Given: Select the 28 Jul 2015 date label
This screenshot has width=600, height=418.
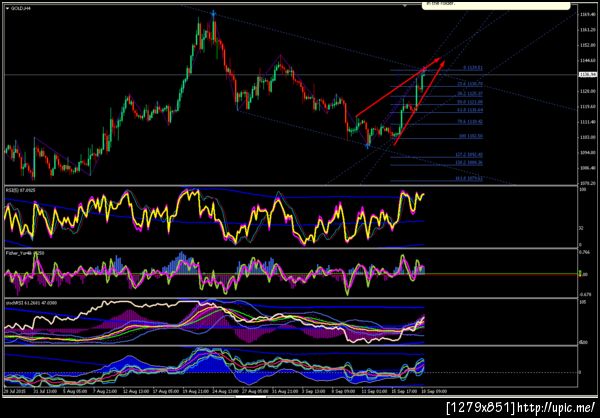Looking at the screenshot, I should pos(13,392).
